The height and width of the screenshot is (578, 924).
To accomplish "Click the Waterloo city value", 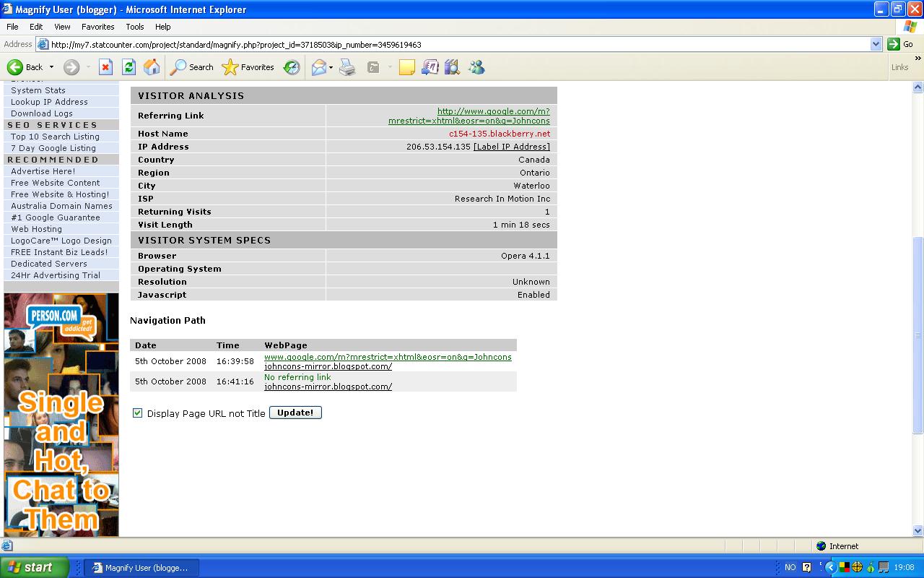I will 532,186.
